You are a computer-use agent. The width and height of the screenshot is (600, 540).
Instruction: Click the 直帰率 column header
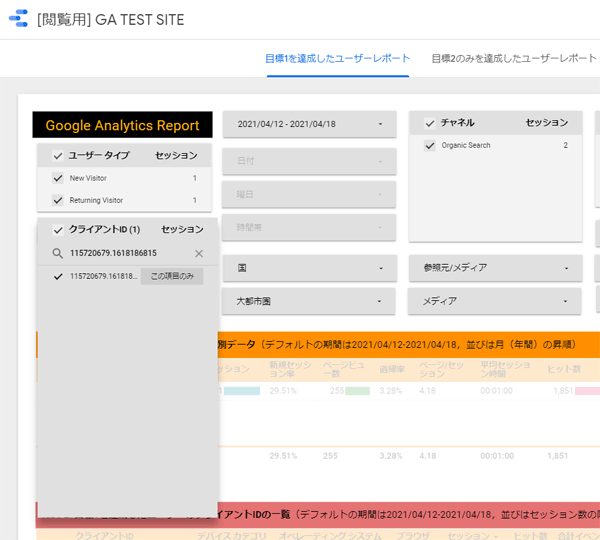(392, 369)
